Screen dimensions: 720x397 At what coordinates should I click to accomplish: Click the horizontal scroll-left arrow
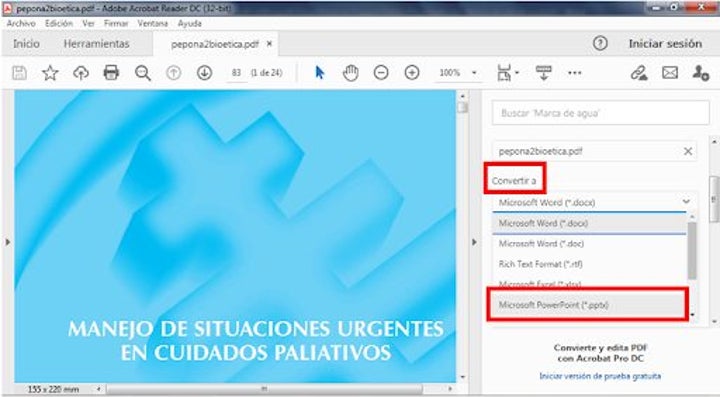point(99,389)
